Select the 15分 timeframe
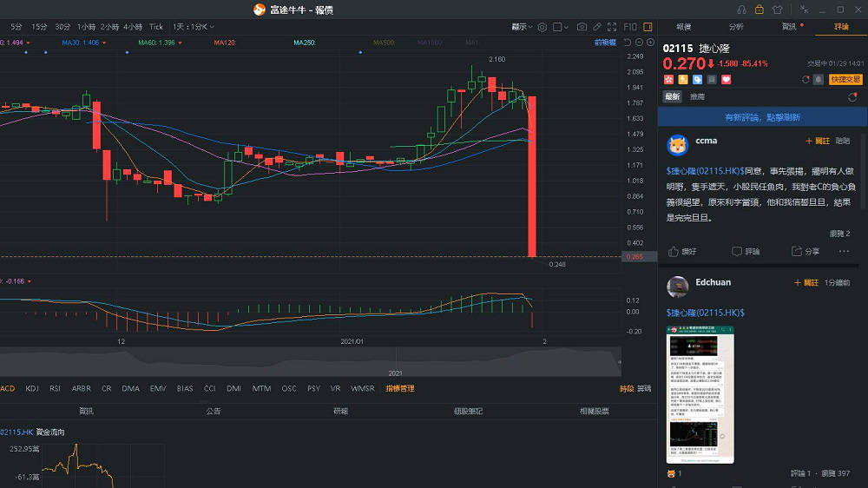The height and width of the screenshot is (488, 868). point(39,27)
